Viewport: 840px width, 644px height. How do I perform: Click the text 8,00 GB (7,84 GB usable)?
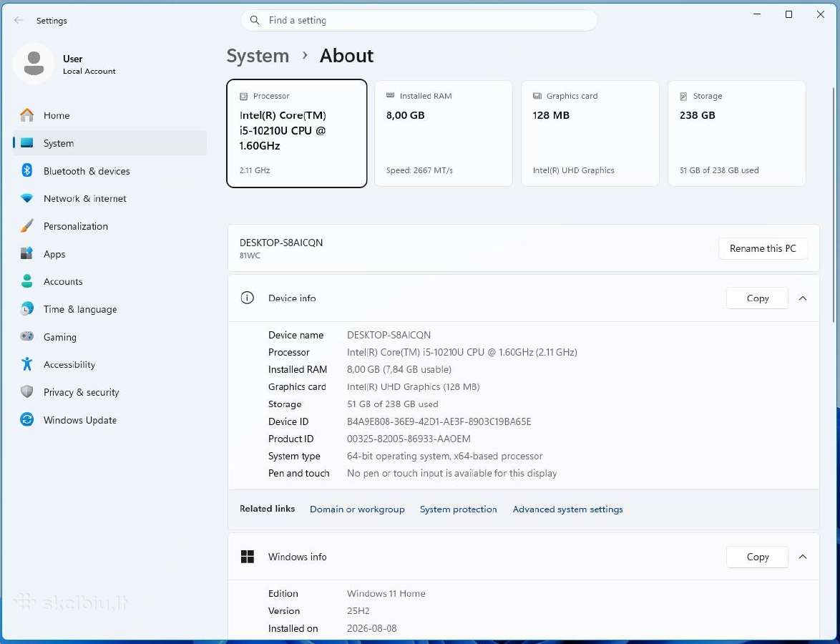click(399, 370)
